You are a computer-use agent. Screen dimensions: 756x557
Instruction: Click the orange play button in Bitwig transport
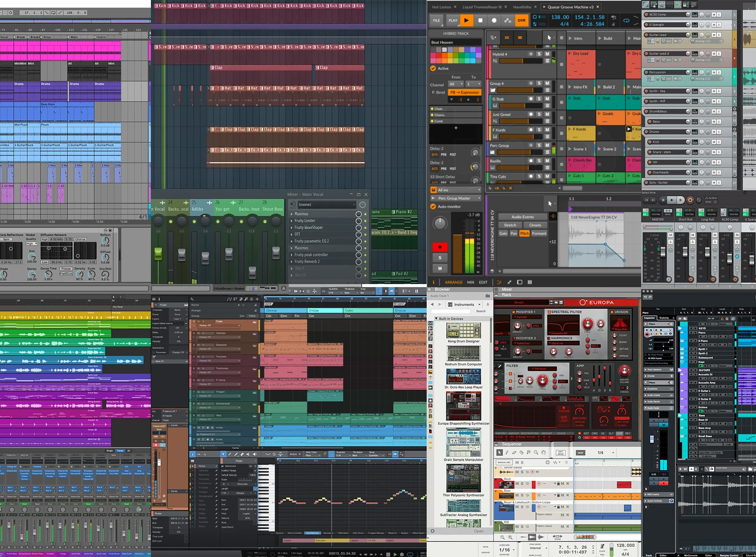click(466, 20)
